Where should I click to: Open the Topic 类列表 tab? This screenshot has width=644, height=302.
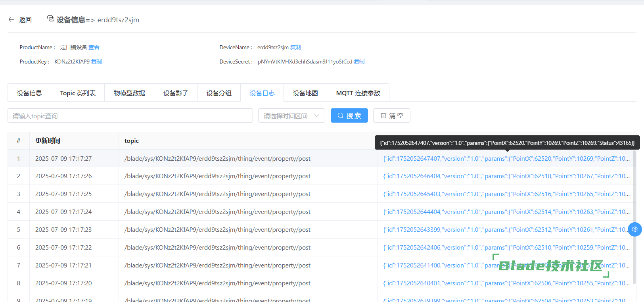[x=78, y=93]
